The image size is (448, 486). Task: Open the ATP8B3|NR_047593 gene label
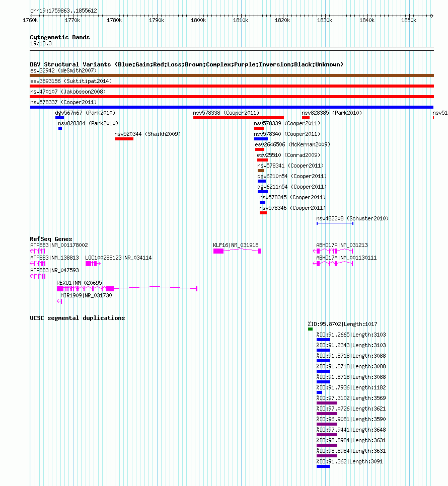coord(54,270)
